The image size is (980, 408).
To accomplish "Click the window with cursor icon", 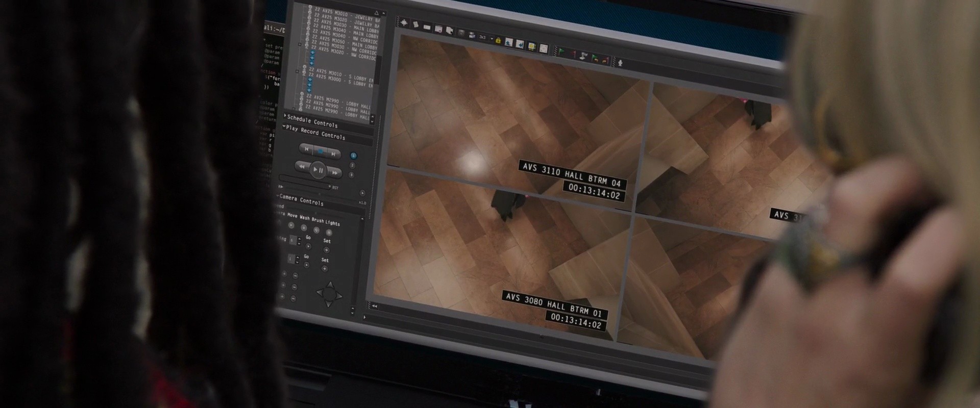I will pyautogui.click(x=449, y=31).
